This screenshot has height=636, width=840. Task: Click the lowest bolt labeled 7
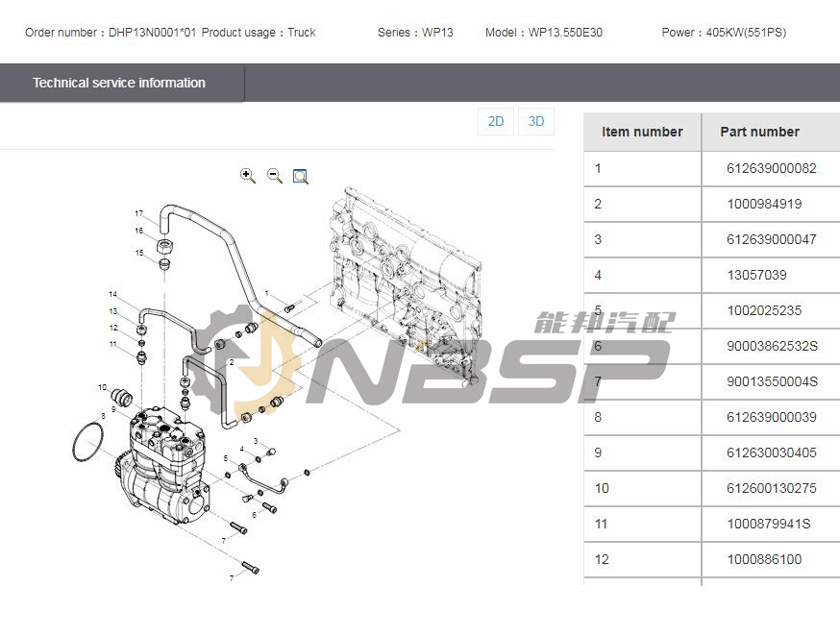click(251, 567)
